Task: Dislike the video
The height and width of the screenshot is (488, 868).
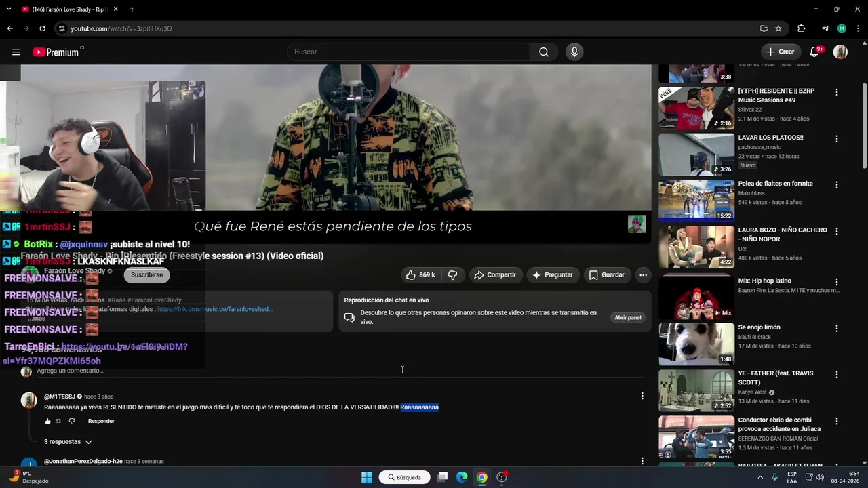Action: point(453,275)
